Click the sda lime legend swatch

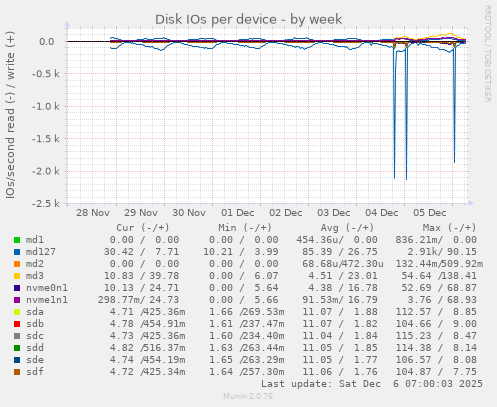tap(17, 312)
